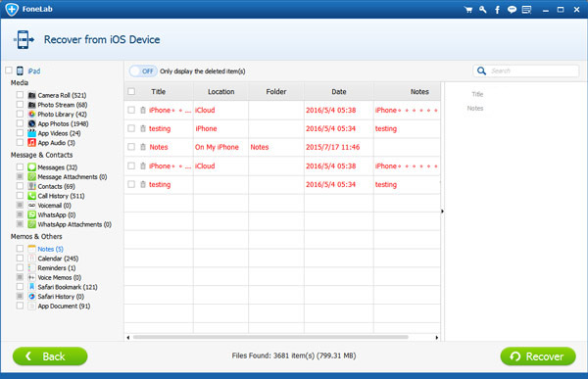Click the search magnifier icon
This screenshot has height=379, width=588.
(481, 71)
